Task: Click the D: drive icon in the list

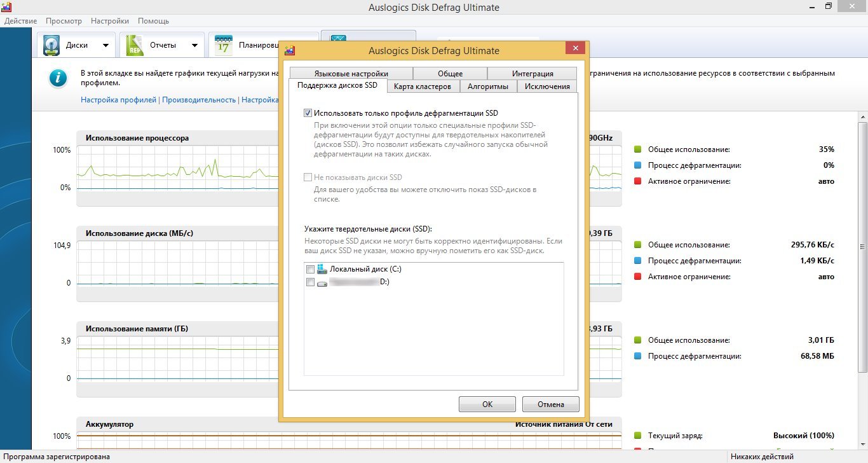Action: pos(322,282)
